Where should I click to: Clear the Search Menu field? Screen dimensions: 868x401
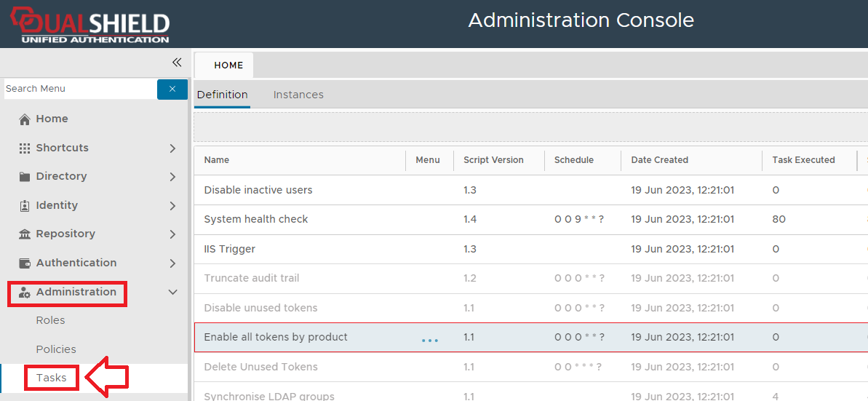point(172,89)
